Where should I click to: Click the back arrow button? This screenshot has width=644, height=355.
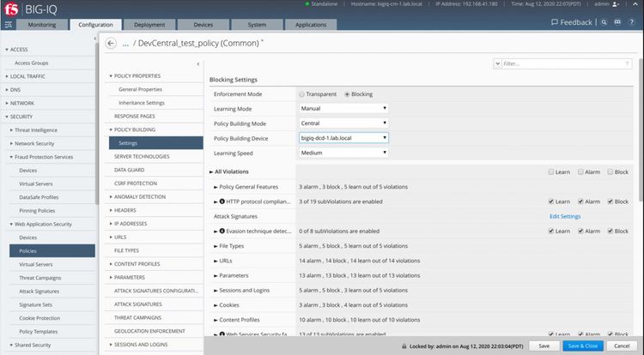[111, 43]
